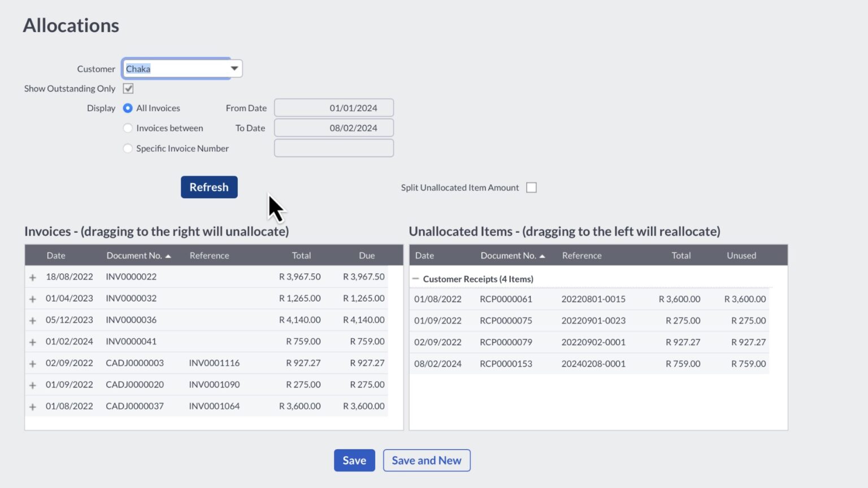Select the Specific Invoice Number radio button

click(x=128, y=148)
